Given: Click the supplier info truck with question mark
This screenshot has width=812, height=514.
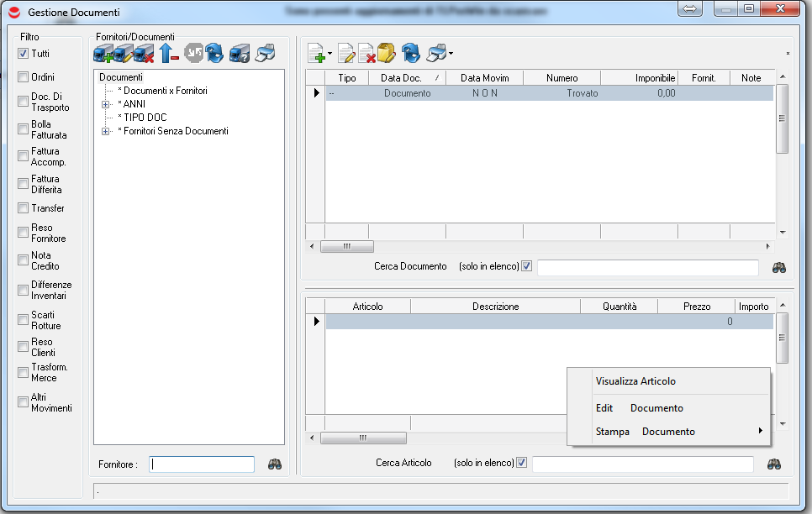Looking at the screenshot, I should pyautogui.click(x=240, y=54).
